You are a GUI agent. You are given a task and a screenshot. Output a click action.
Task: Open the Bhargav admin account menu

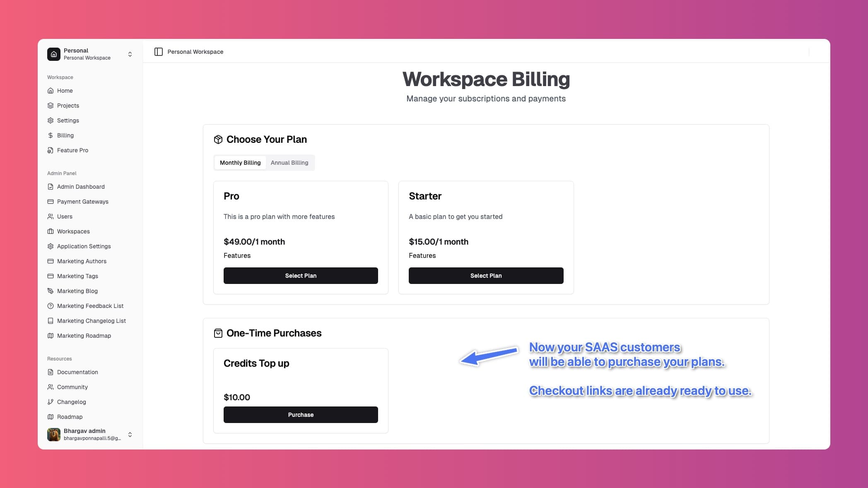tap(130, 435)
